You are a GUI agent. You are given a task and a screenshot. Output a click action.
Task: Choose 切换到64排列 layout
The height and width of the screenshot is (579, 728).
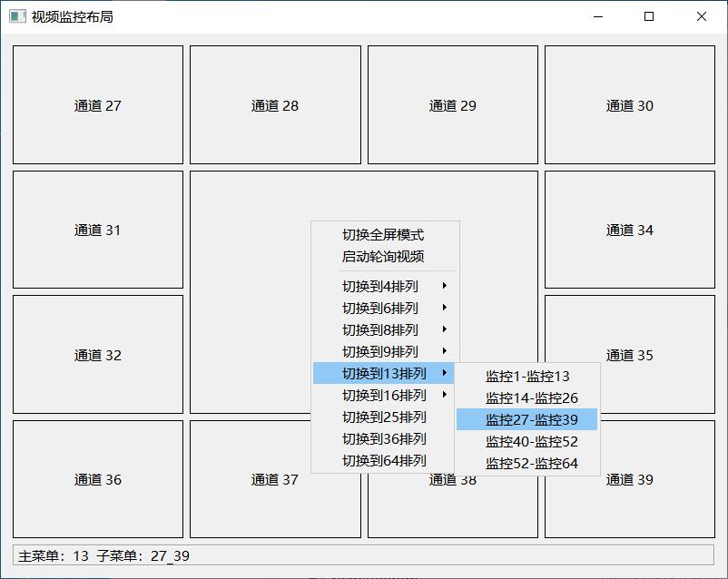click(x=383, y=460)
